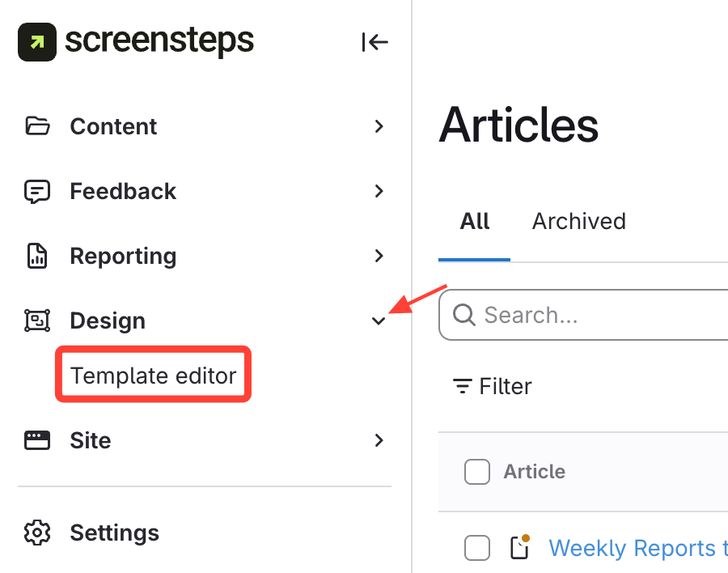The image size is (728, 573).
Task: Collapse the sidebar with the arrow icon
Action: pyautogui.click(x=375, y=42)
